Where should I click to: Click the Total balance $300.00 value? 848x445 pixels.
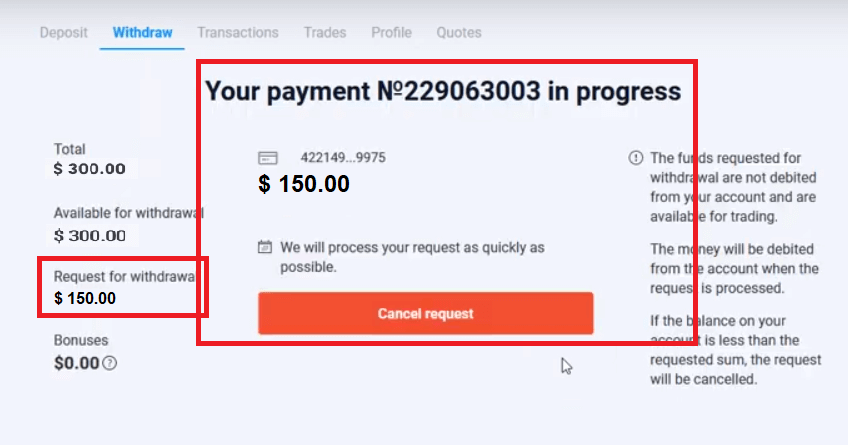click(x=90, y=169)
